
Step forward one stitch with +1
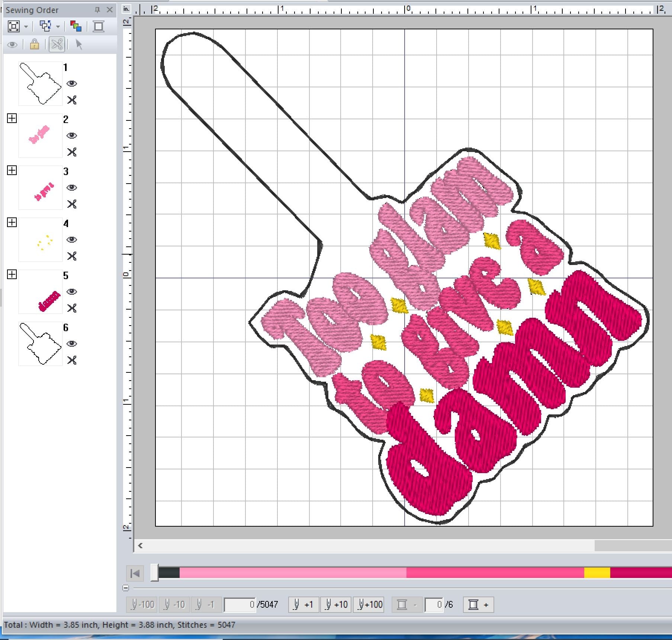tap(303, 605)
